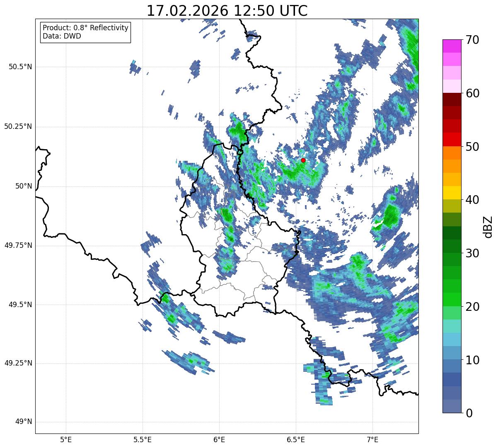Viewport: 498px width, 448px height.
Task: Click the longitude label 6.5°E
Action: click(x=296, y=440)
